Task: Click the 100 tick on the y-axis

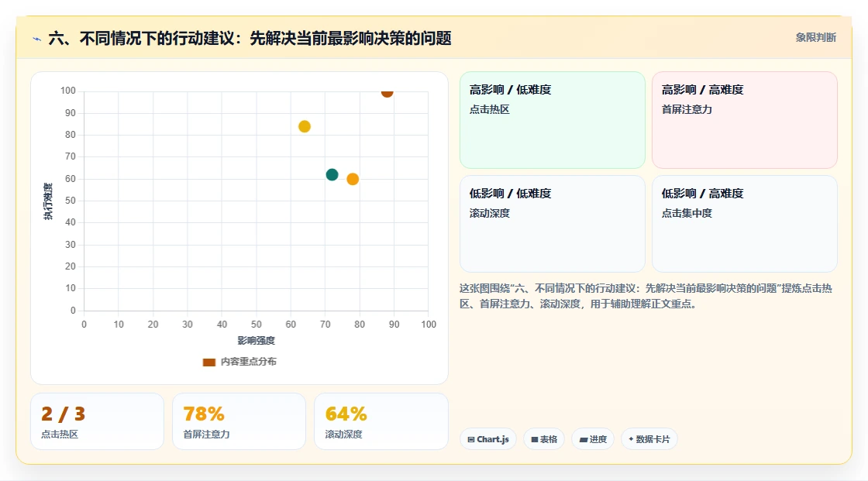Action: pyautogui.click(x=68, y=91)
